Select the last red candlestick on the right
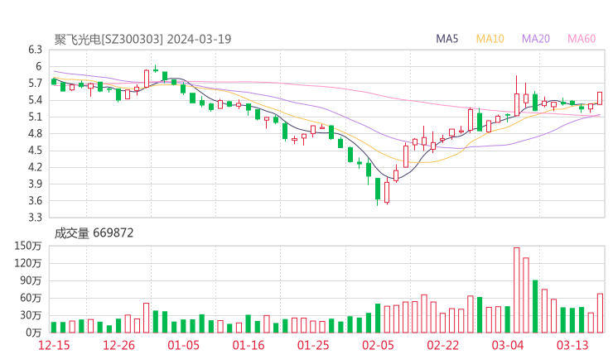The width and height of the screenshot is (613, 364). (600, 98)
